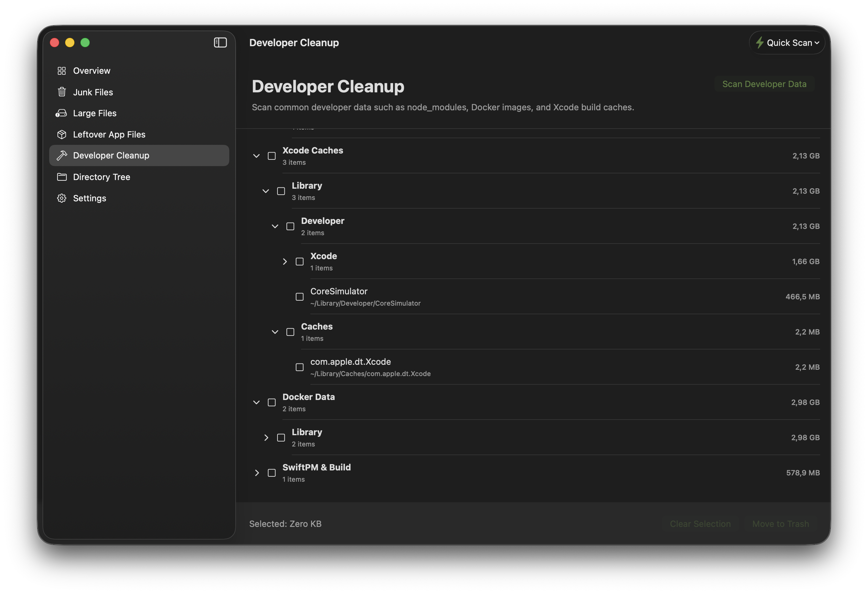Expand the SwiftPM & Build group
The image size is (868, 594).
coord(257,473)
